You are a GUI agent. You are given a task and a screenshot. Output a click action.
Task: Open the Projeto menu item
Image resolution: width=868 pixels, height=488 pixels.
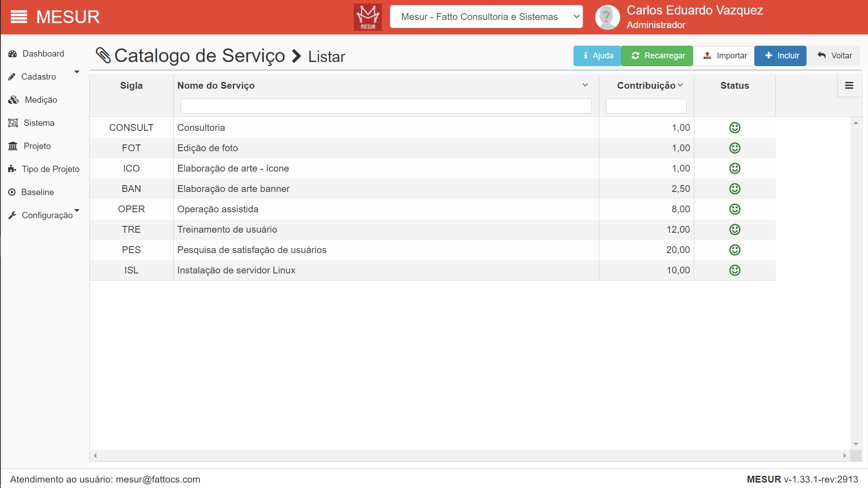click(37, 146)
